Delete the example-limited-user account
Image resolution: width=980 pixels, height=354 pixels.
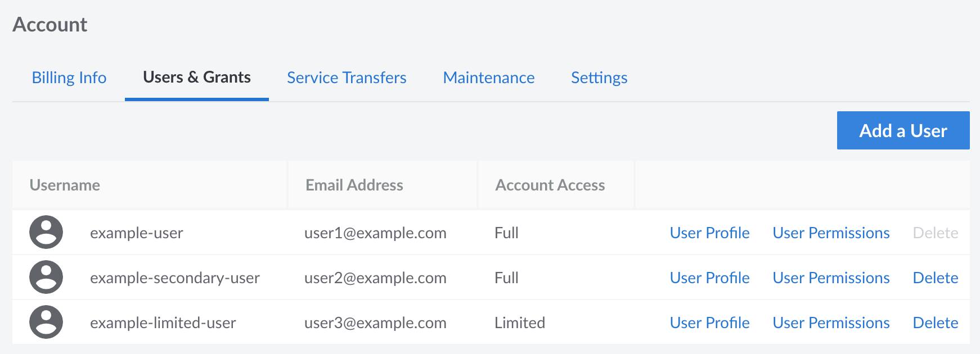pos(936,322)
